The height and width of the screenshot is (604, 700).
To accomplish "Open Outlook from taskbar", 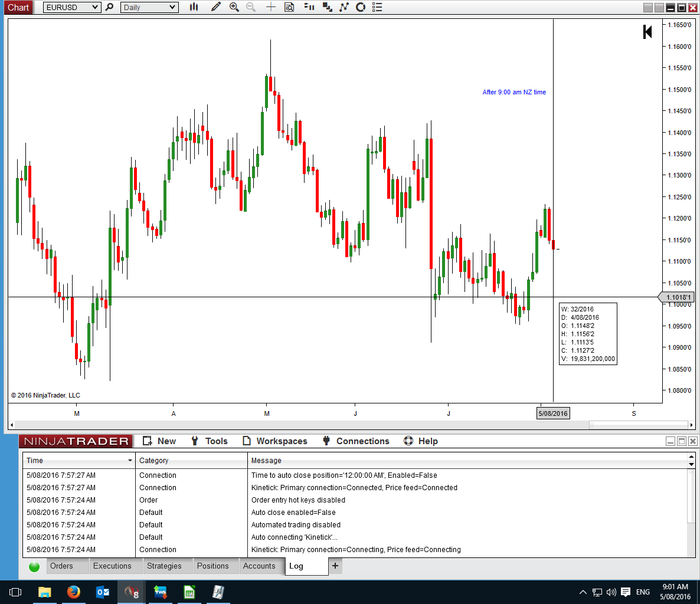I will click(102, 592).
